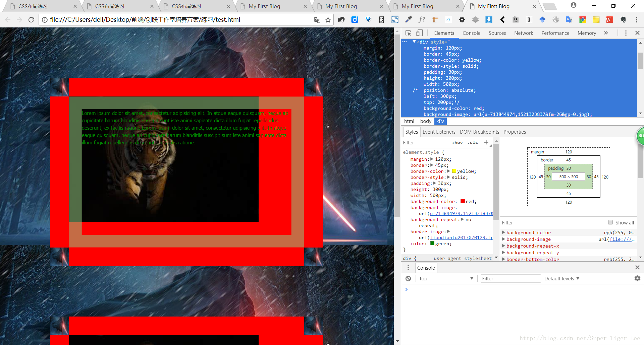Viewport: 644px width, 345px height.
Task: Select the body breadcrumb
Action: (x=425, y=121)
